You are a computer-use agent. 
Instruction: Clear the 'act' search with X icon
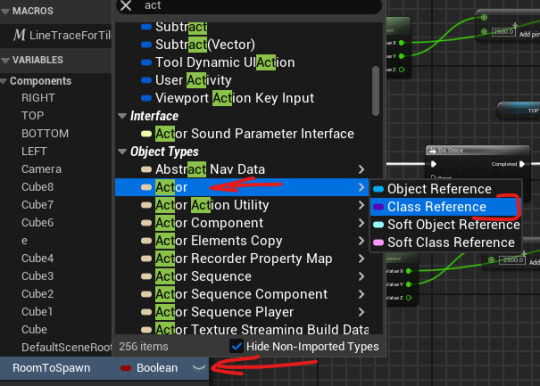point(126,5)
